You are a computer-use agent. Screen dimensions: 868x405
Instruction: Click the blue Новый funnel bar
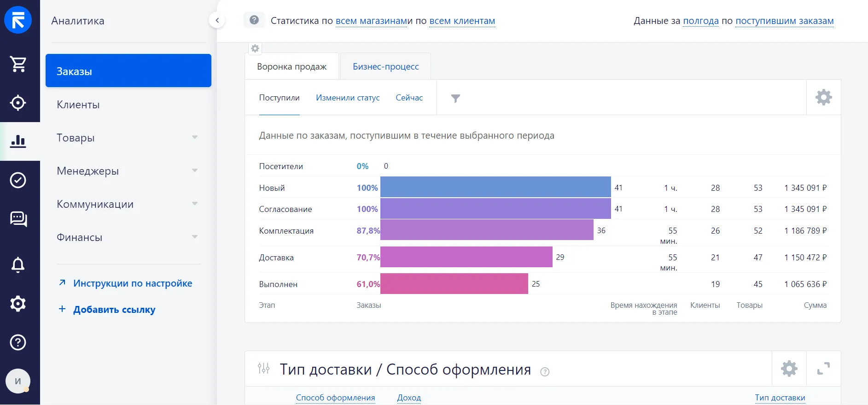point(495,187)
